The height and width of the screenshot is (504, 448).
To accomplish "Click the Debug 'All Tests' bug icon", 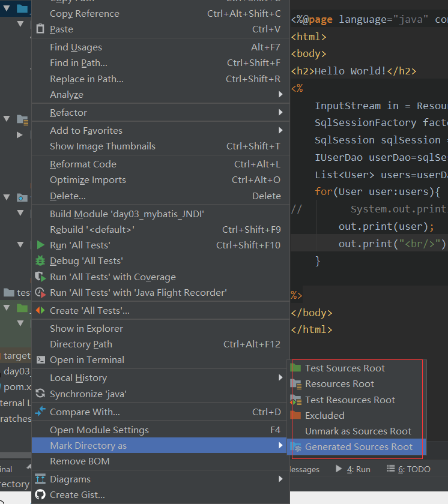I will tap(40, 260).
